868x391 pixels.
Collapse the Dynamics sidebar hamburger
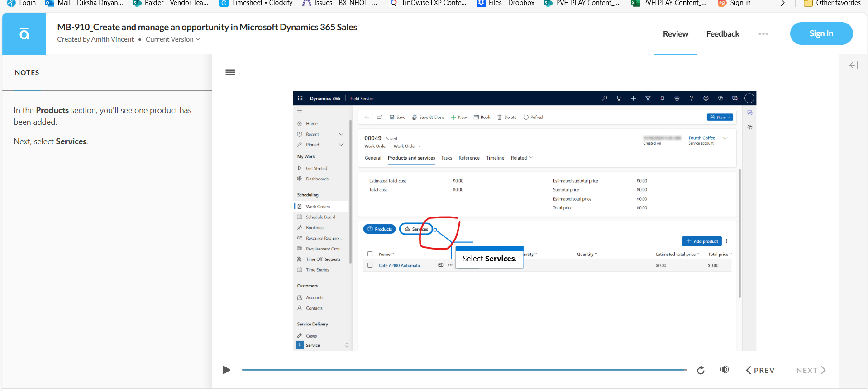(x=300, y=111)
